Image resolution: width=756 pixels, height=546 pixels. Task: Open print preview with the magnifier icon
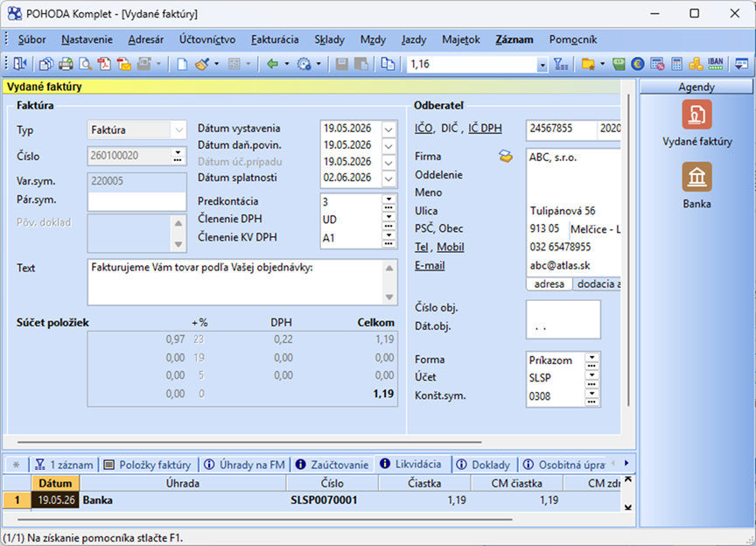(86, 64)
